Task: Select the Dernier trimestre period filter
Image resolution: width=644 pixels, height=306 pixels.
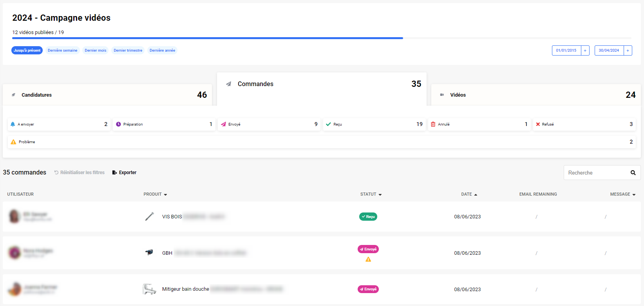Action: click(128, 50)
